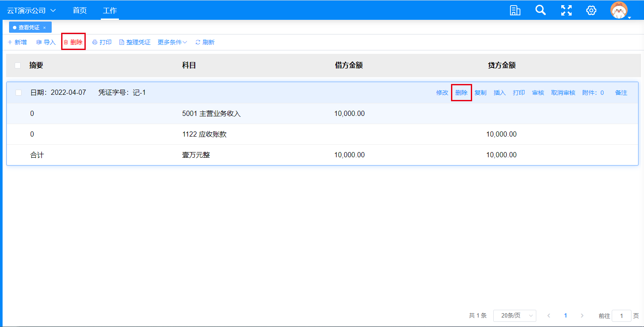Open the company building icon in header
This screenshot has width=644, height=327.
[515, 10]
